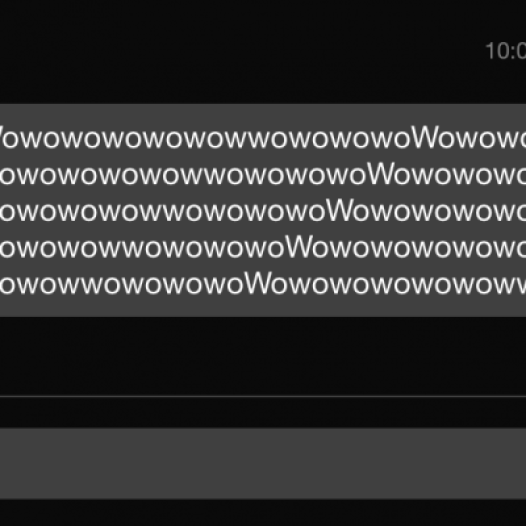Click the second line of the message text
This screenshot has height=526, width=526.
point(263,174)
